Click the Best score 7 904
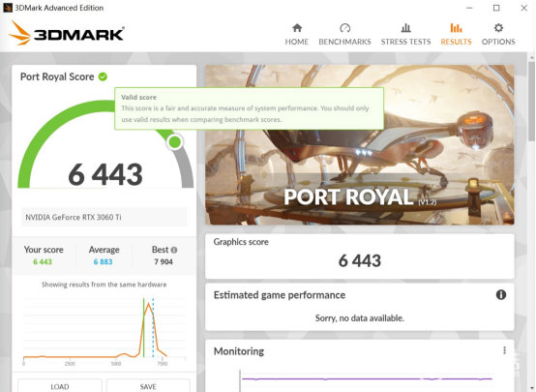 (164, 261)
